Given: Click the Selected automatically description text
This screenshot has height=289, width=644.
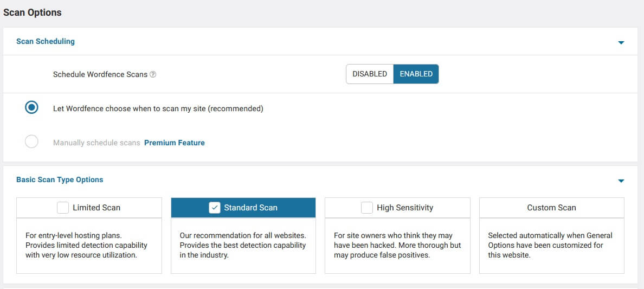Looking at the screenshot, I should (550, 246).
